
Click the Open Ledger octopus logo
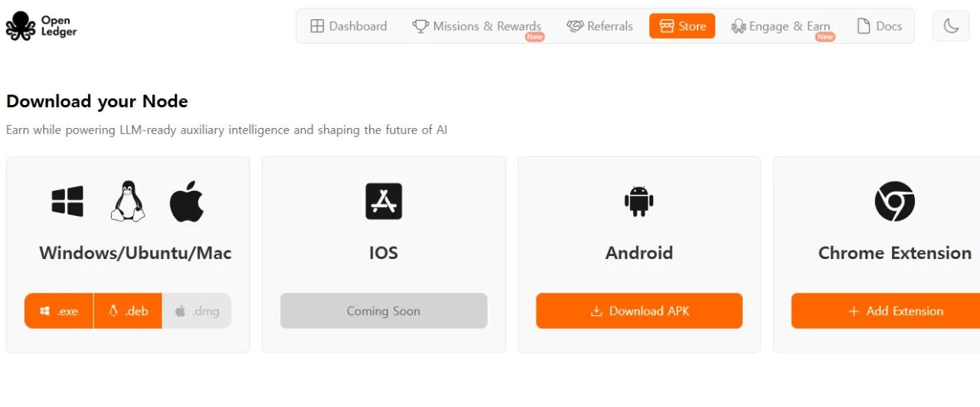(21, 26)
